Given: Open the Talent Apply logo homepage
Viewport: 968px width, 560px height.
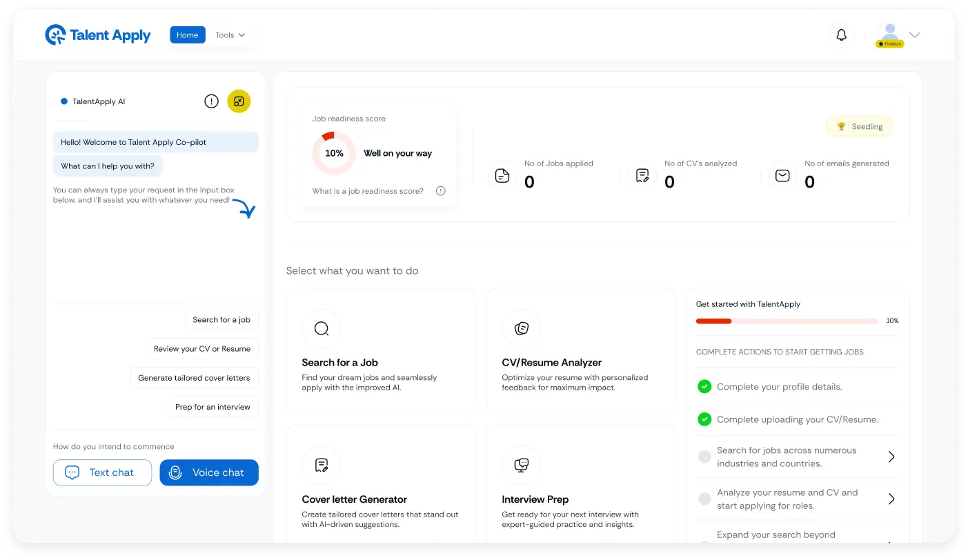Looking at the screenshot, I should [97, 34].
